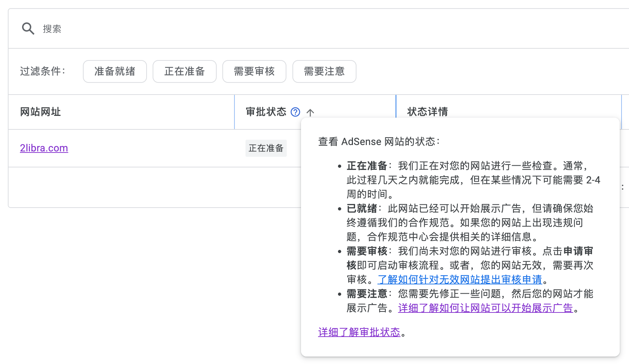Open link 详细了解如何让网站可以开始展示广告
Screen dimensions: 629x364
tap(486, 308)
